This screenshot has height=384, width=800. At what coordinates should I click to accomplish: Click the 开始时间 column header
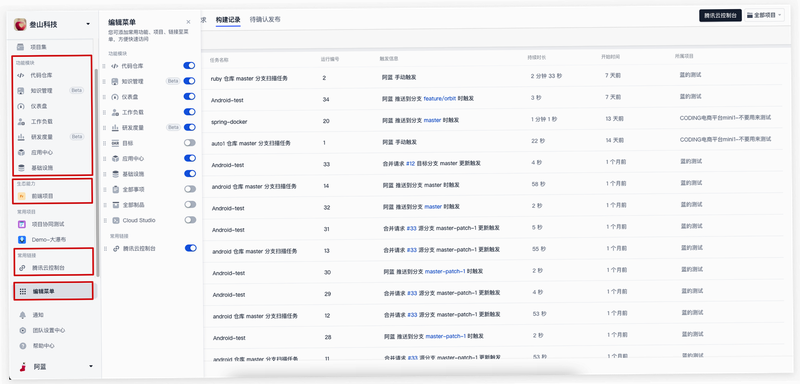tap(611, 57)
